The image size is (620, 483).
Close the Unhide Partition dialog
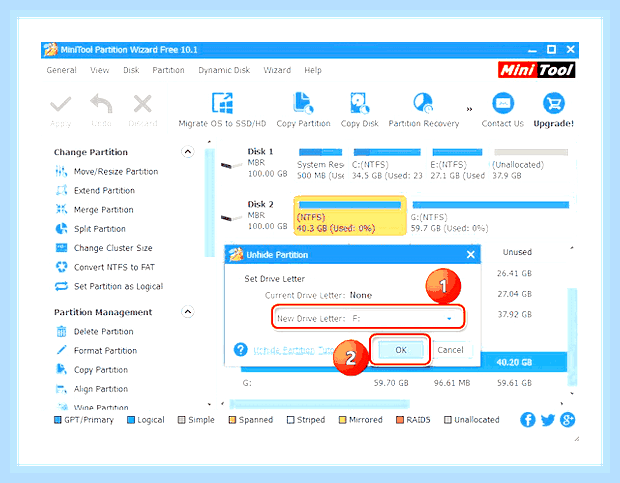[x=471, y=255]
